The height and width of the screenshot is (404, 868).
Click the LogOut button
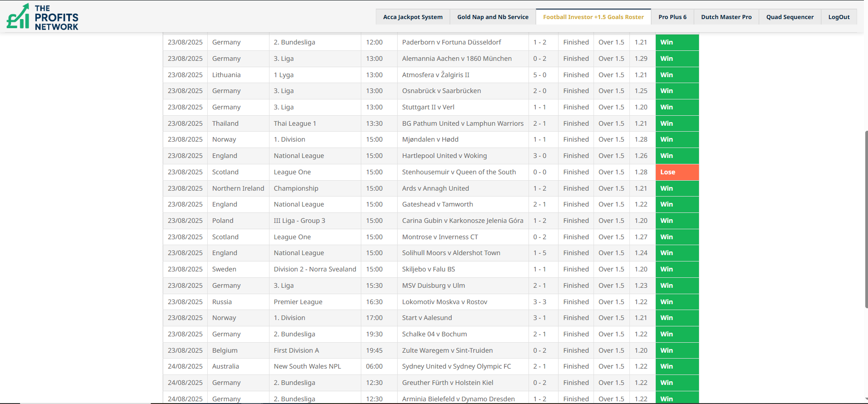838,17
